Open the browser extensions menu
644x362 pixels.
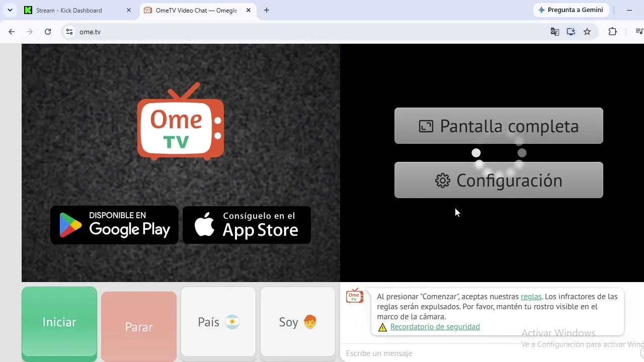(612, 32)
